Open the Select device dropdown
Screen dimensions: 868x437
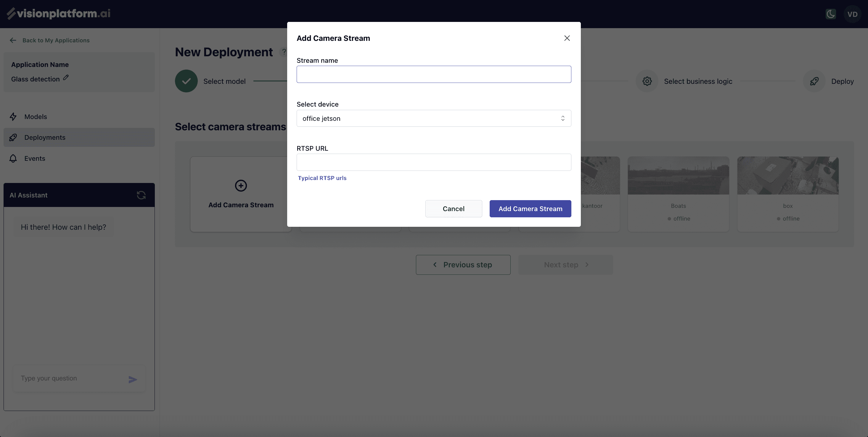[434, 118]
